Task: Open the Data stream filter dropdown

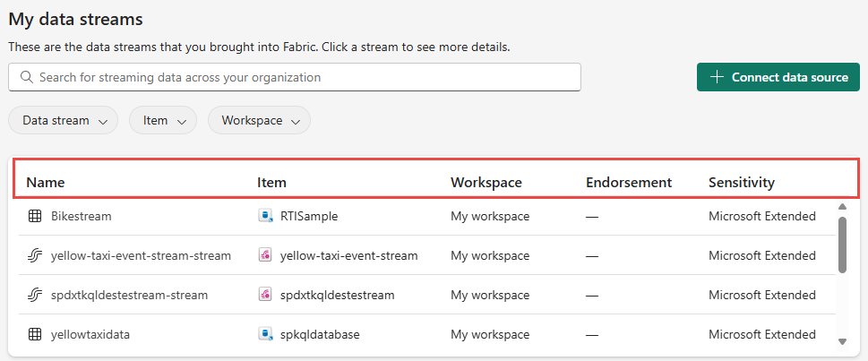Action: 63,120
